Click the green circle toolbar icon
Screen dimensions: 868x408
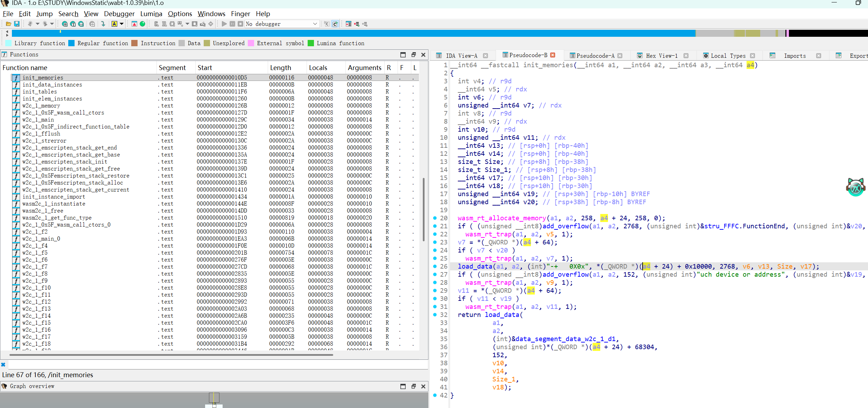[142, 24]
